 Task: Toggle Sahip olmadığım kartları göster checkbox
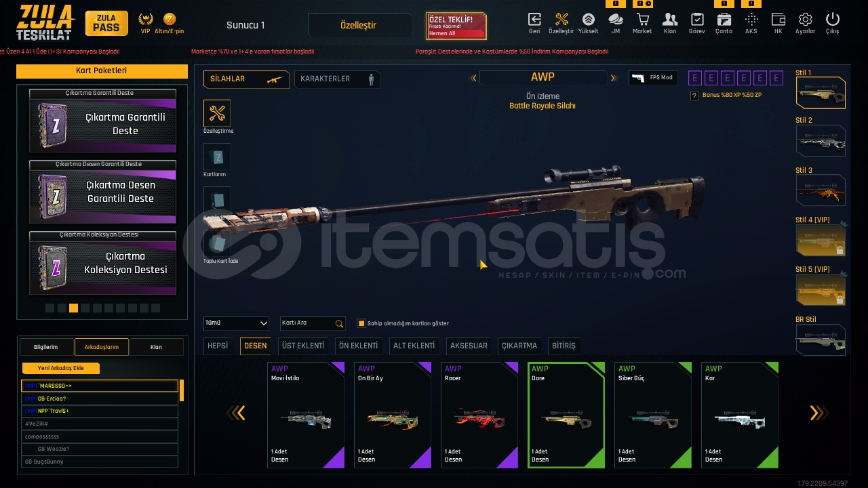(361, 323)
